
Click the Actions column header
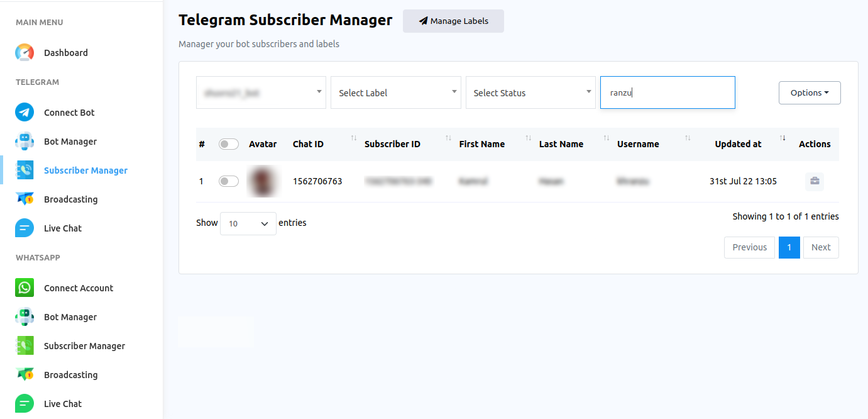point(815,144)
